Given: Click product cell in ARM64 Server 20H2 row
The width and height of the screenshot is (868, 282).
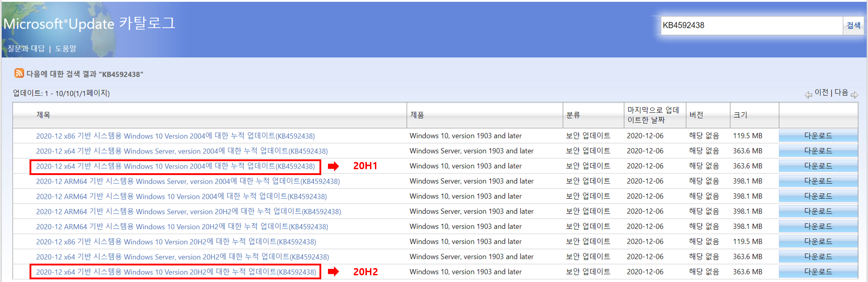Looking at the screenshot, I should pyautogui.click(x=472, y=211).
